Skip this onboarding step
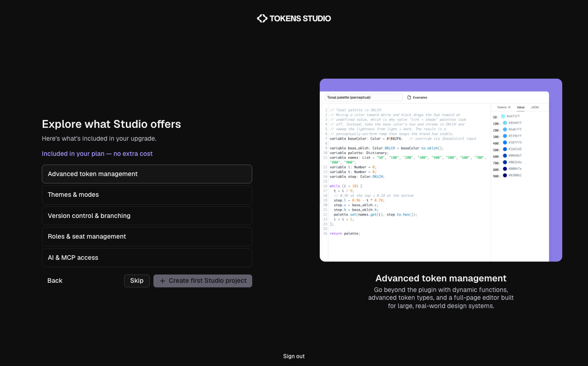The height and width of the screenshot is (366, 588). (x=137, y=281)
